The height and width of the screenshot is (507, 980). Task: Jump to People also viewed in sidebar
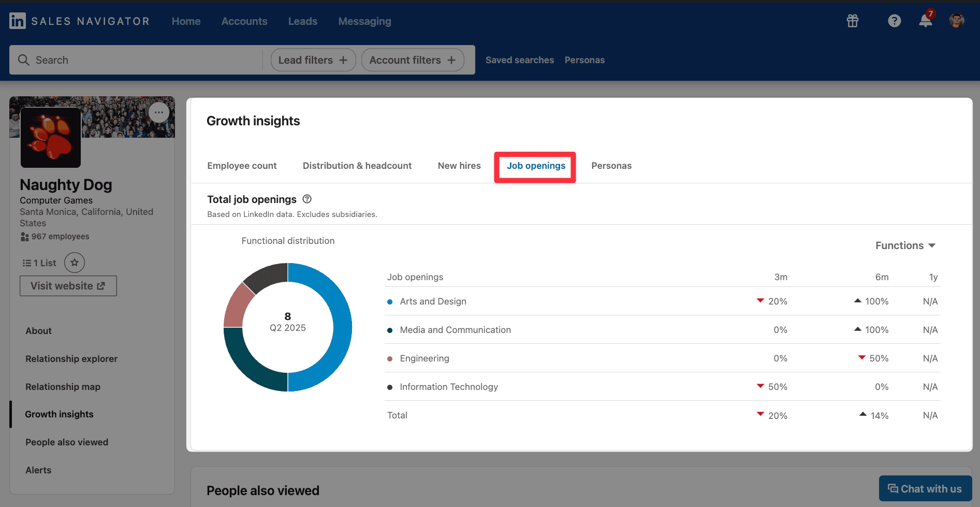pos(67,442)
